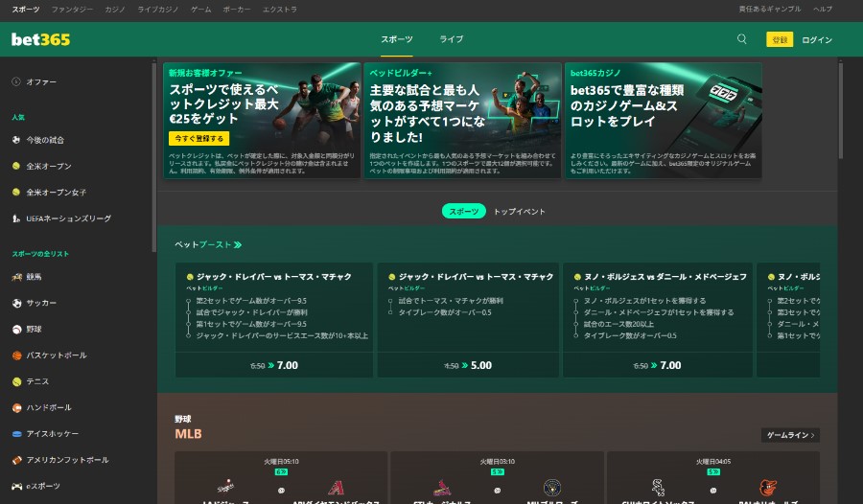The height and width of the screenshot is (504, 863).
Task: Click the 全米オープン tennis ball icon
Action: 16,166
